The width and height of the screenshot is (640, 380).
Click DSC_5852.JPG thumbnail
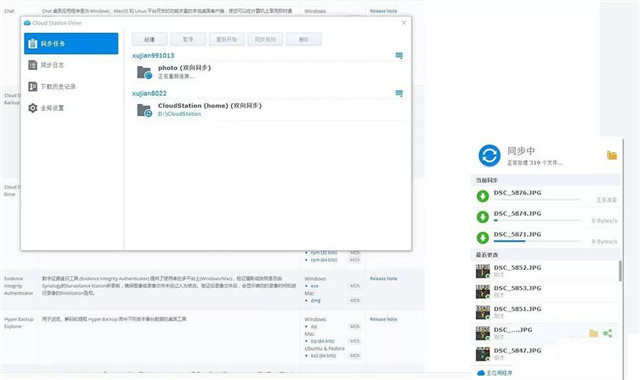click(483, 271)
